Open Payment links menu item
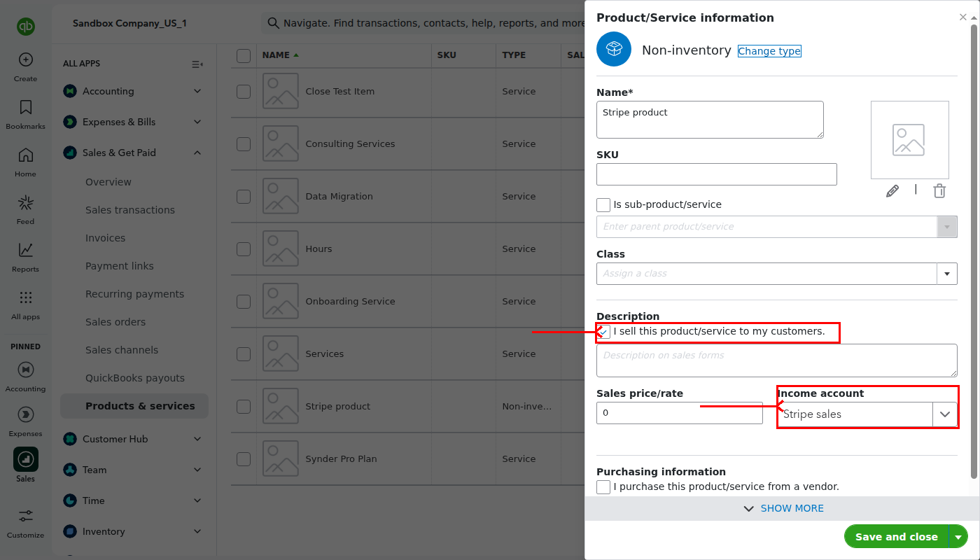 click(120, 266)
